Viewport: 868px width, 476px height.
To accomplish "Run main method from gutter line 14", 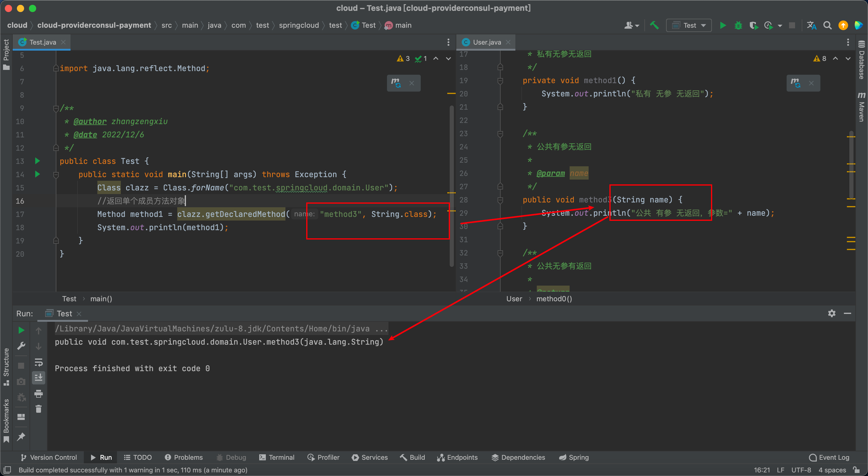I will (x=37, y=174).
